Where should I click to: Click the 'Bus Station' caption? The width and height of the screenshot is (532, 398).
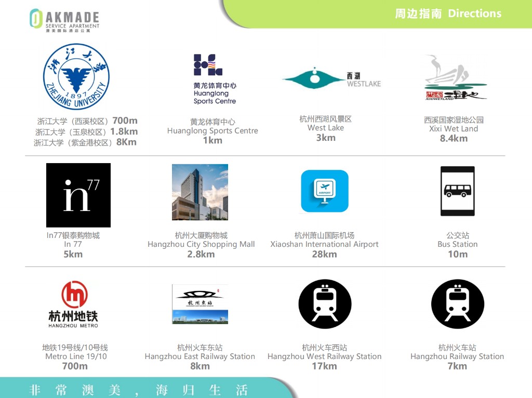457,244
